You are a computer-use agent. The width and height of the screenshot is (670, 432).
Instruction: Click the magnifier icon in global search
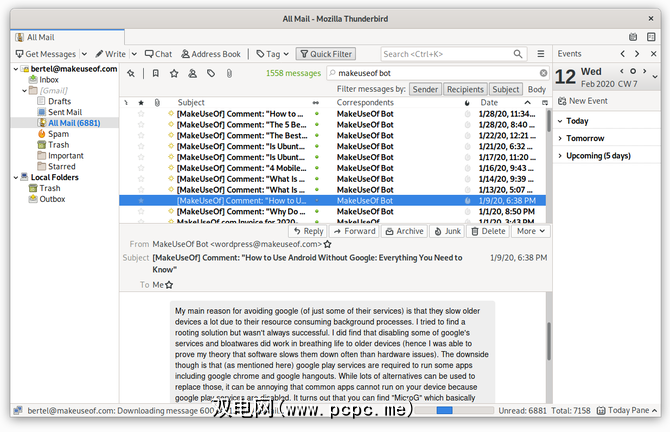pyautogui.click(x=517, y=54)
